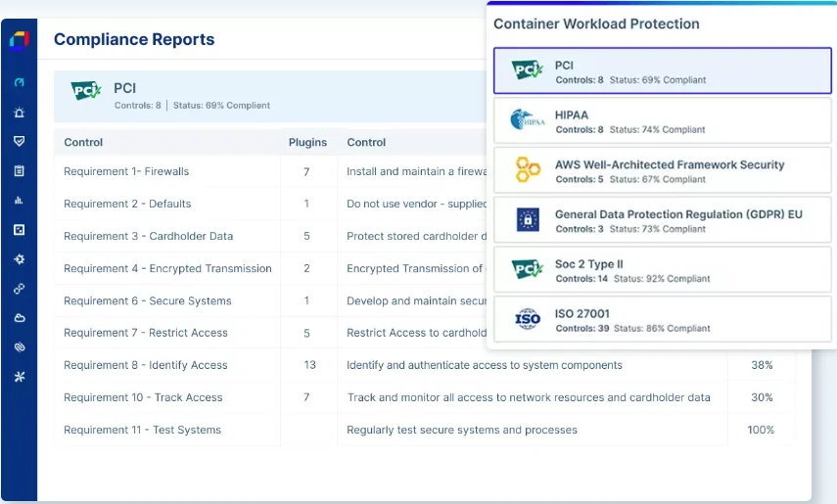Click the Plugins column header
The height and width of the screenshot is (504, 837).
(307, 143)
